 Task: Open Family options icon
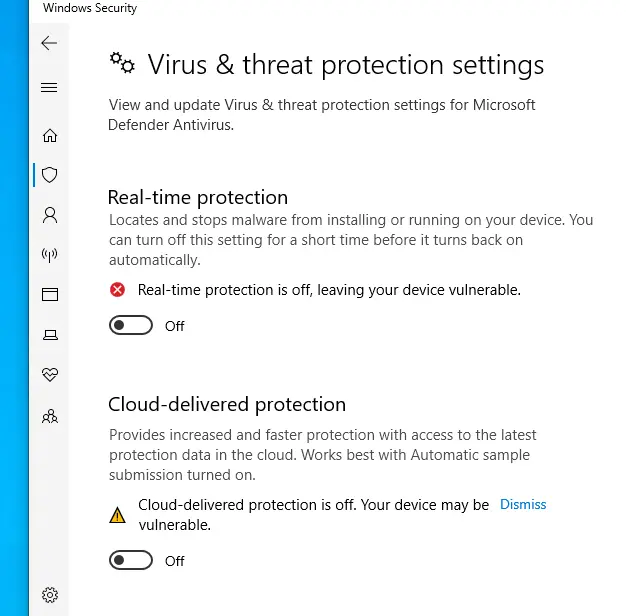(x=49, y=416)
